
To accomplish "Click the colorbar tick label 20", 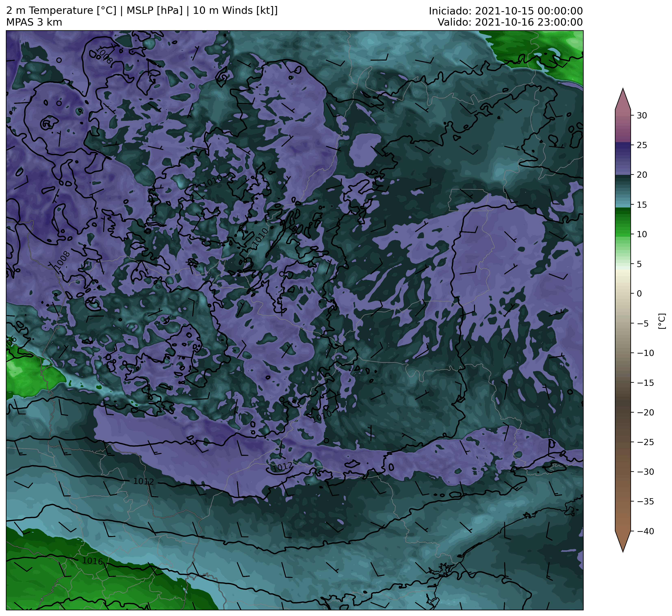I will [x=642, y=175].
